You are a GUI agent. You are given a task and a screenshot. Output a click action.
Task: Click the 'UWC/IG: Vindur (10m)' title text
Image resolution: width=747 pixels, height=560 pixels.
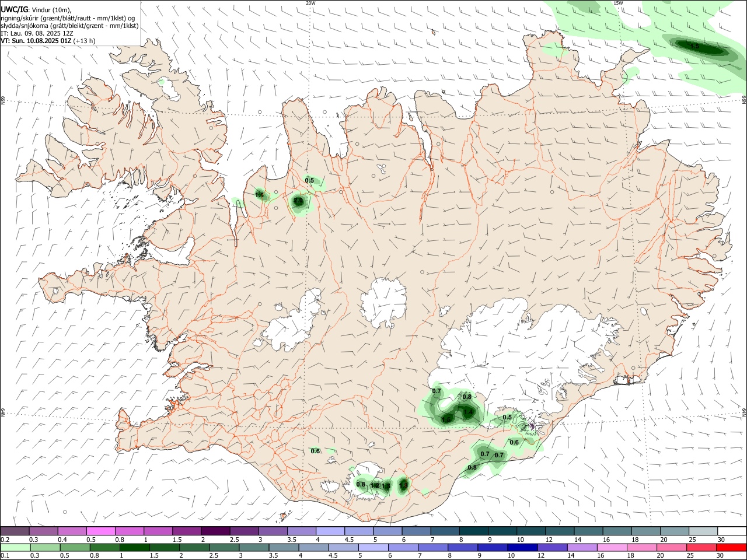pos(37,10)
